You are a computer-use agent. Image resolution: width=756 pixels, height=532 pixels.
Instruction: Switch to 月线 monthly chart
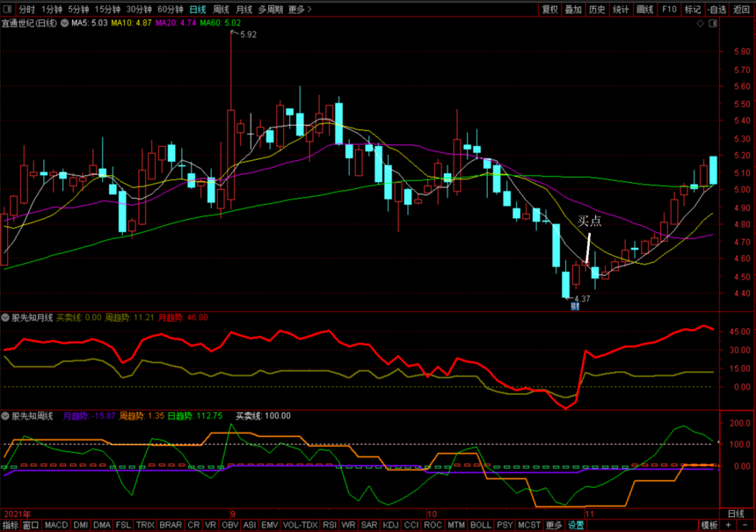pos(244,9)
